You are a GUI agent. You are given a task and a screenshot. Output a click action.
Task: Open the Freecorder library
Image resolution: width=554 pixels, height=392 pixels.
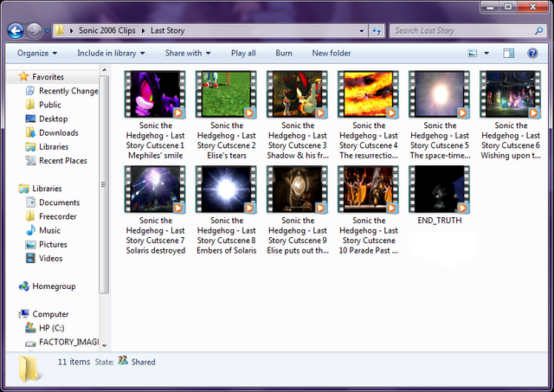[51, 216]
